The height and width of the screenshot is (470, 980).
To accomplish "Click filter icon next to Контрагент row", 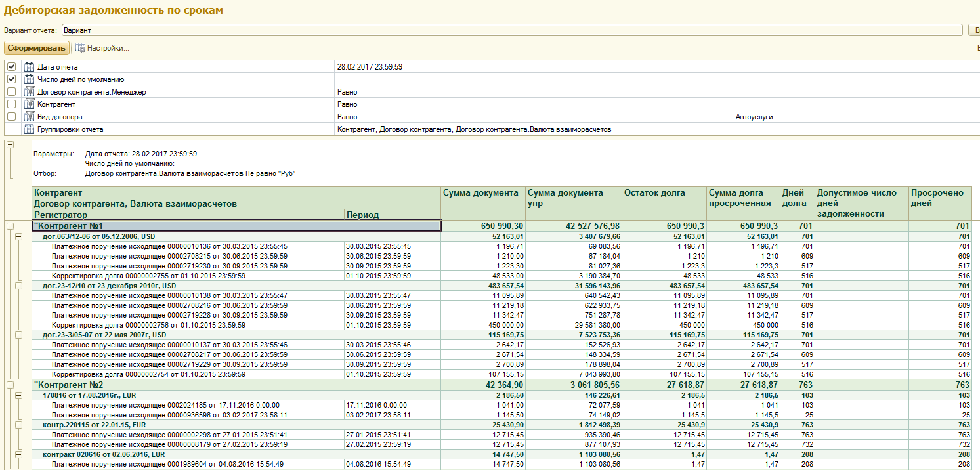I will point(29,104).
